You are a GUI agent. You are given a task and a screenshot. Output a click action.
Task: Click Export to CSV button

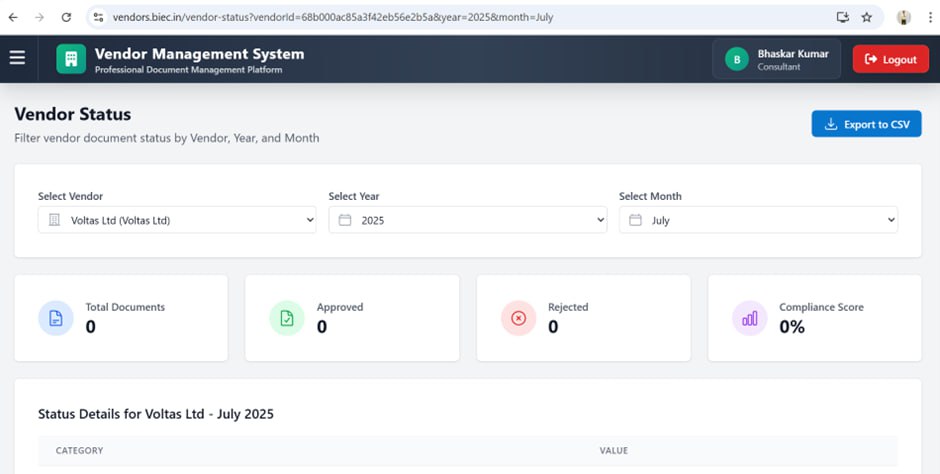pyautogui.click(x=866, y=124)
